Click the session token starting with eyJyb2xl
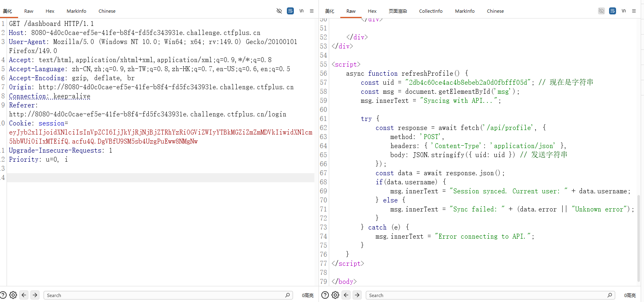The image size is (644, 302). click(x=161, y=137)
